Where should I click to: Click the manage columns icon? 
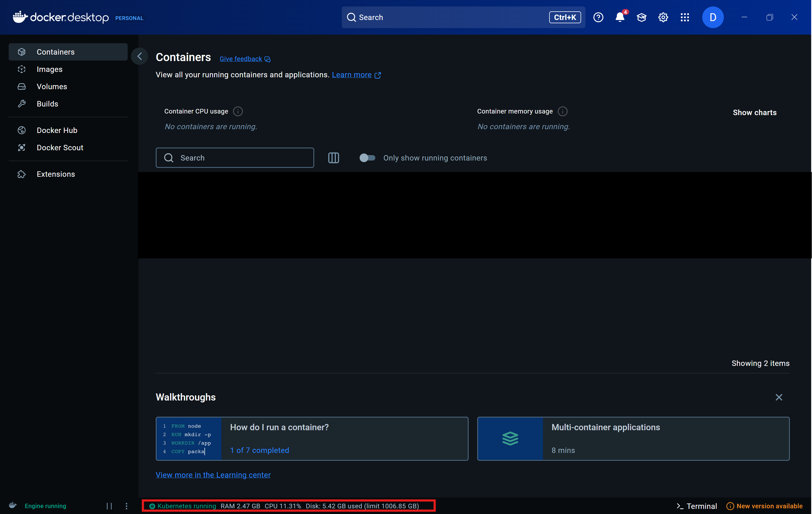333,158
